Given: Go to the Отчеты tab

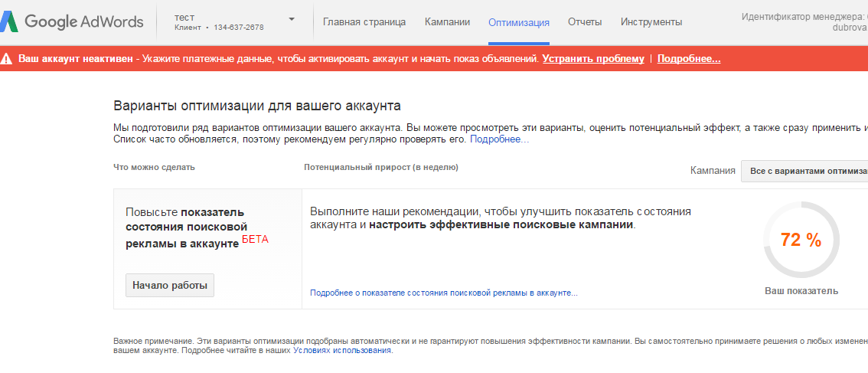Looking at the screenshot, I should tap(585, 22).
